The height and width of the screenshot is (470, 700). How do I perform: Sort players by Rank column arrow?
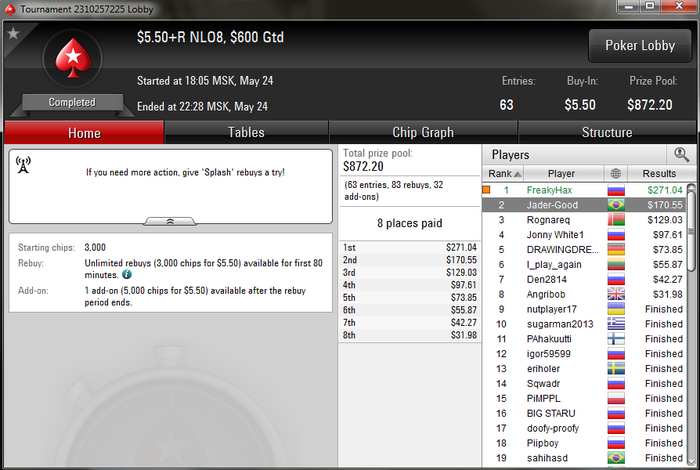517,174
